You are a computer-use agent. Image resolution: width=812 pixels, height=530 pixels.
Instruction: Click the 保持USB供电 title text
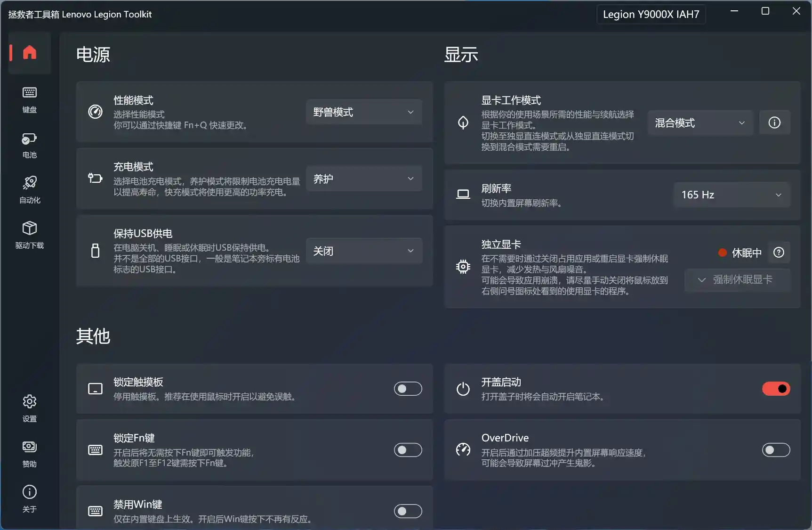(143, 234)
